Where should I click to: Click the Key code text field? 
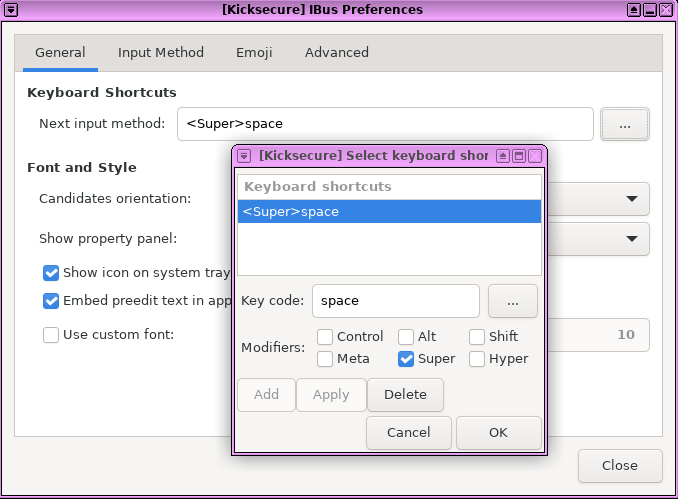click(395, 301)
